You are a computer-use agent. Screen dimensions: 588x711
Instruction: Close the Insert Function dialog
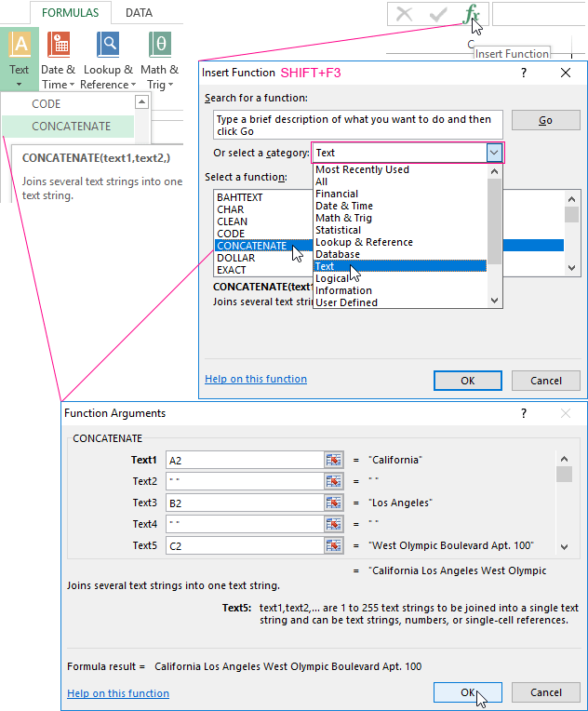[x=566, y=73]
